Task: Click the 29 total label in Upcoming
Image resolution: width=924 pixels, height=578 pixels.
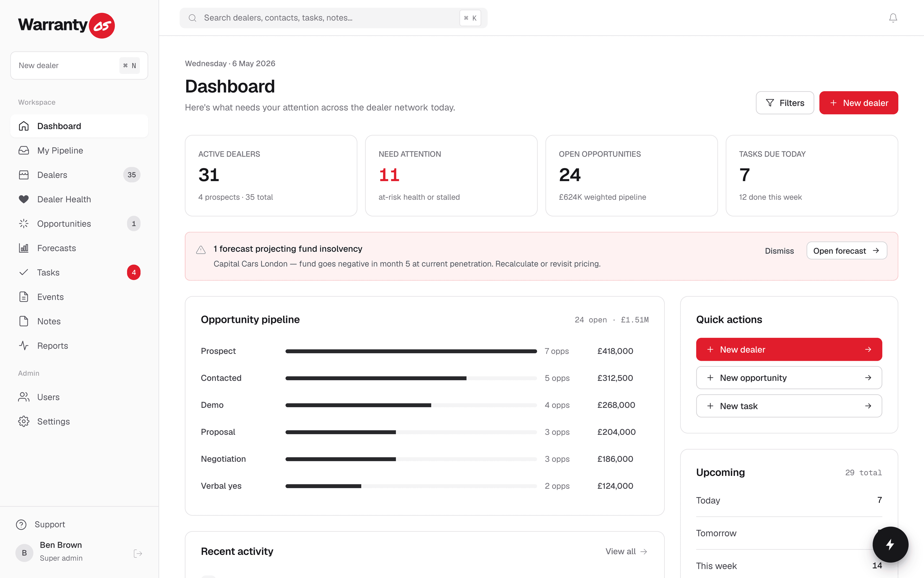Action: click(x=863, y=473)
